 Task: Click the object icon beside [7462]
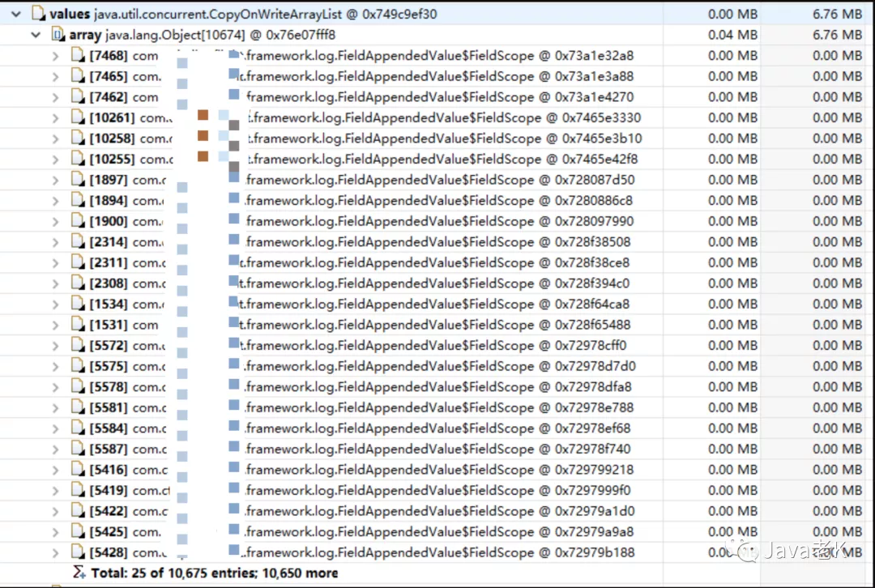pos(78,96)
